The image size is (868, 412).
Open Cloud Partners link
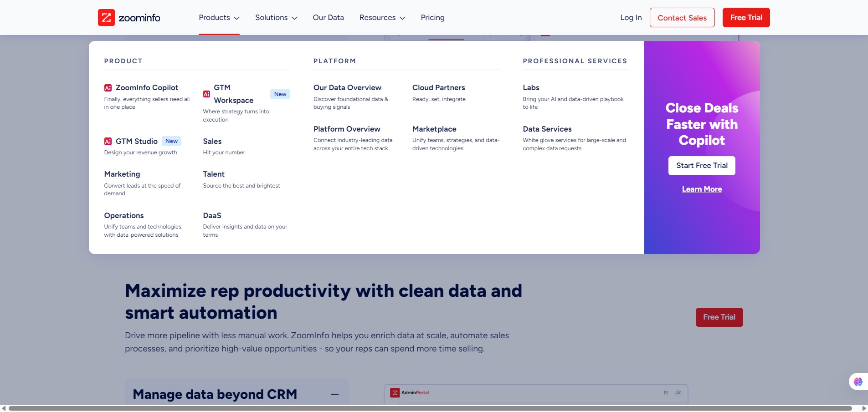coord(439,88)
